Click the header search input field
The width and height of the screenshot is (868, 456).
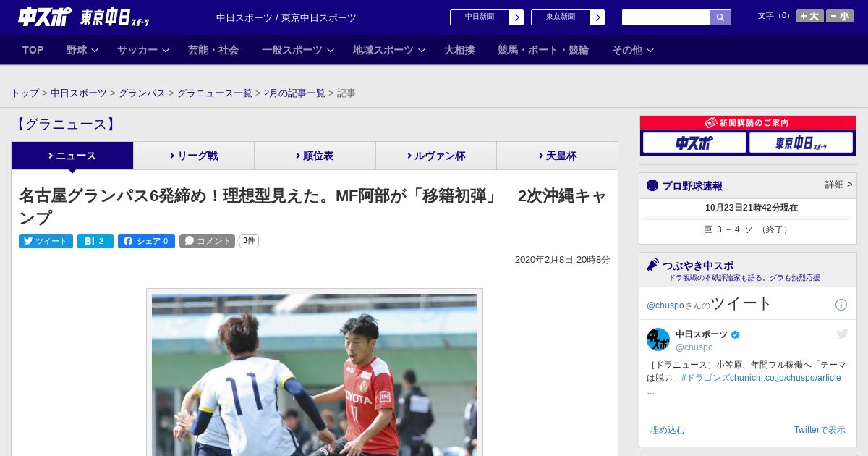pos(666,17)
